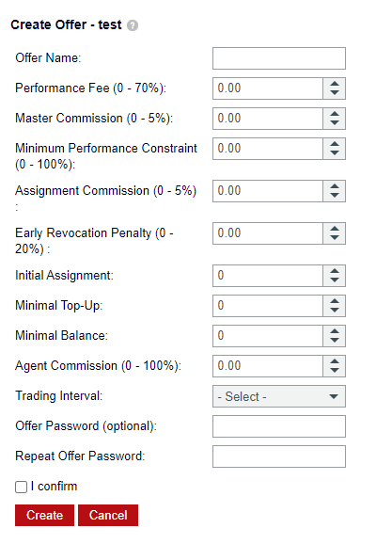This screenshot has height=544, width=392.
Task: Click the Performance Fee value field
Action: pyautogui.click(x=268, y=88)
